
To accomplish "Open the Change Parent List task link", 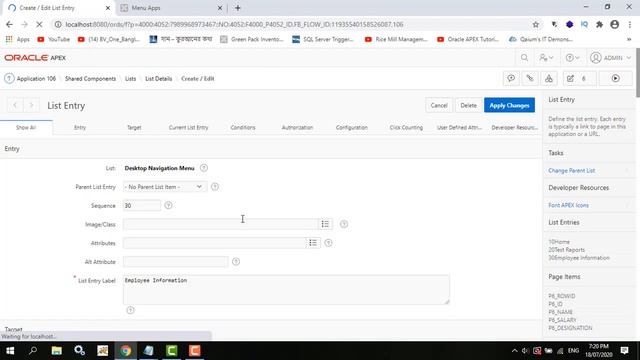I will coord(571,171).
